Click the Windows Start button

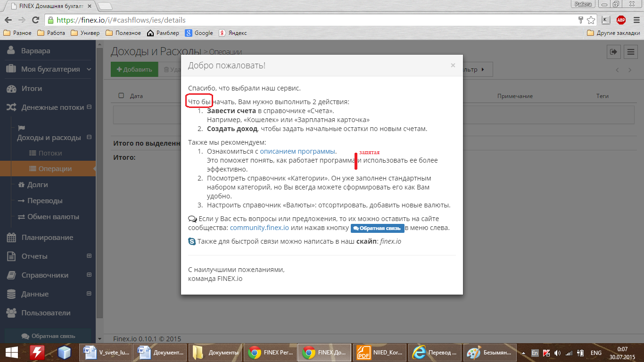11,353
